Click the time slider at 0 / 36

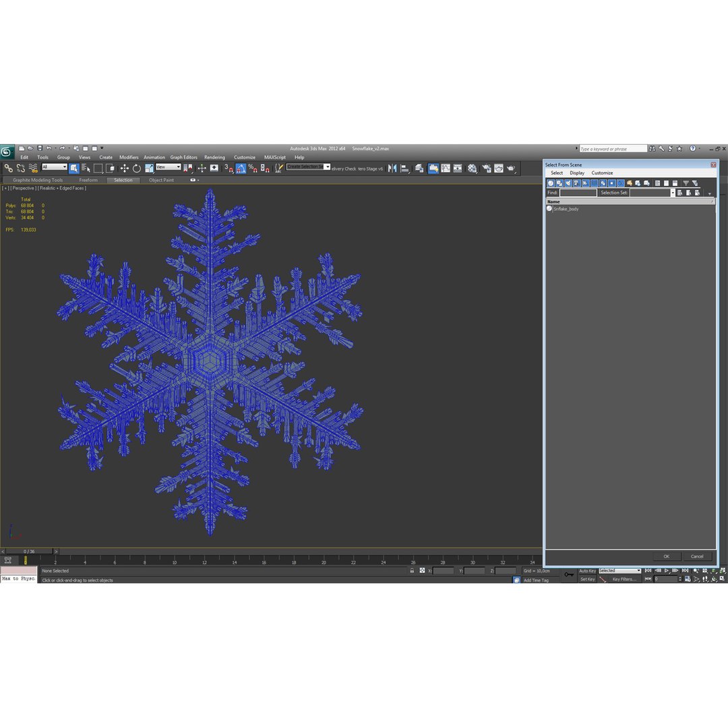click(29, 551)
